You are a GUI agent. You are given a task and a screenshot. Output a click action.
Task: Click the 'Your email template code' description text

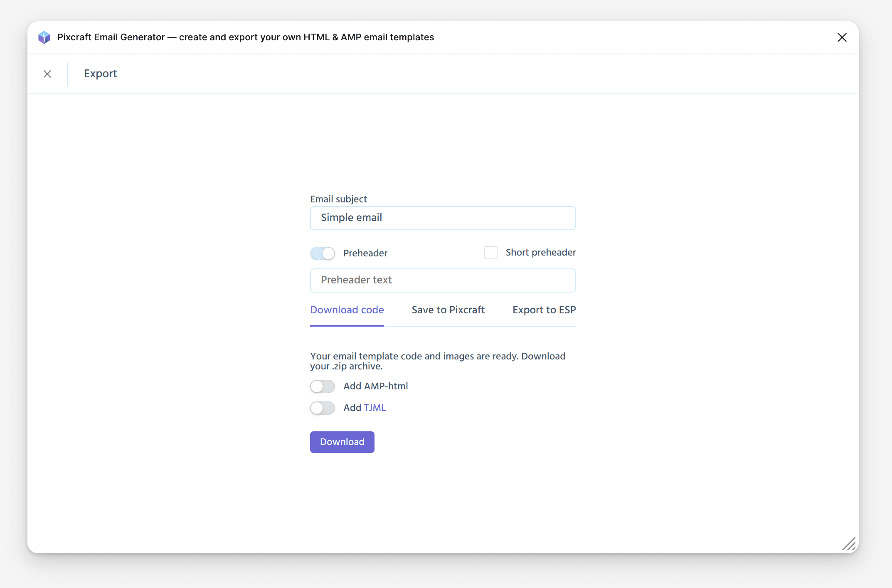(x=438, y=361)
